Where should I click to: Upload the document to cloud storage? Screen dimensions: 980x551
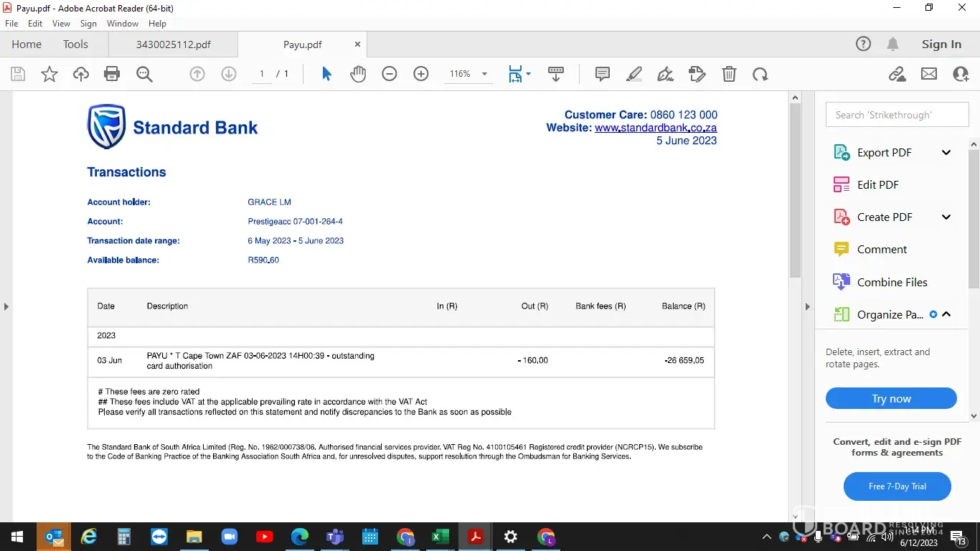pos(81,74)
